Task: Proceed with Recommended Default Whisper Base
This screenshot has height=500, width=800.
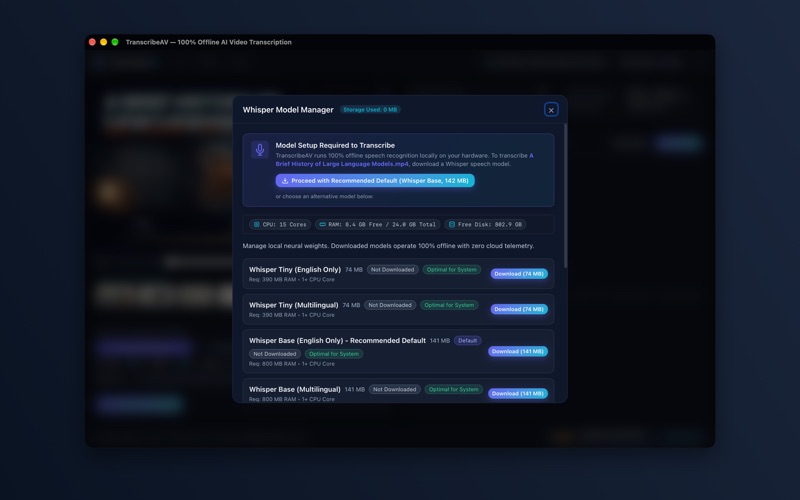Action: pyautogui.click(x=375, y=181)
